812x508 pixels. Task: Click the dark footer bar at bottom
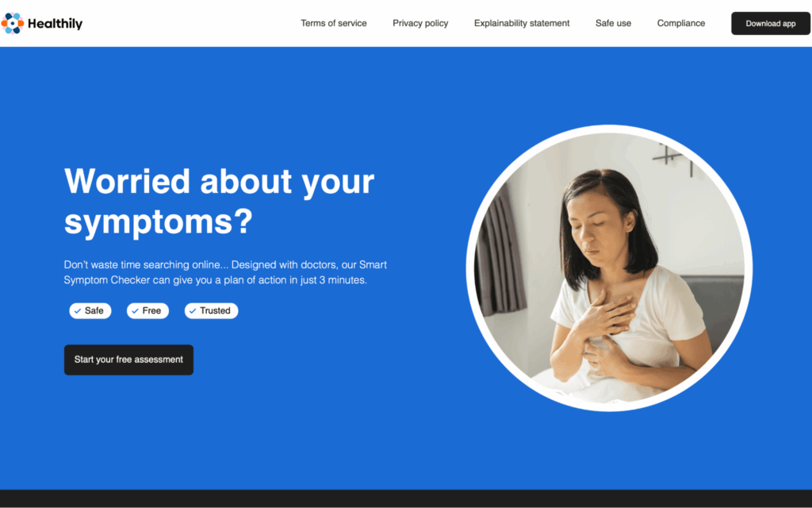pyautogui.click(x=406, y=498)
